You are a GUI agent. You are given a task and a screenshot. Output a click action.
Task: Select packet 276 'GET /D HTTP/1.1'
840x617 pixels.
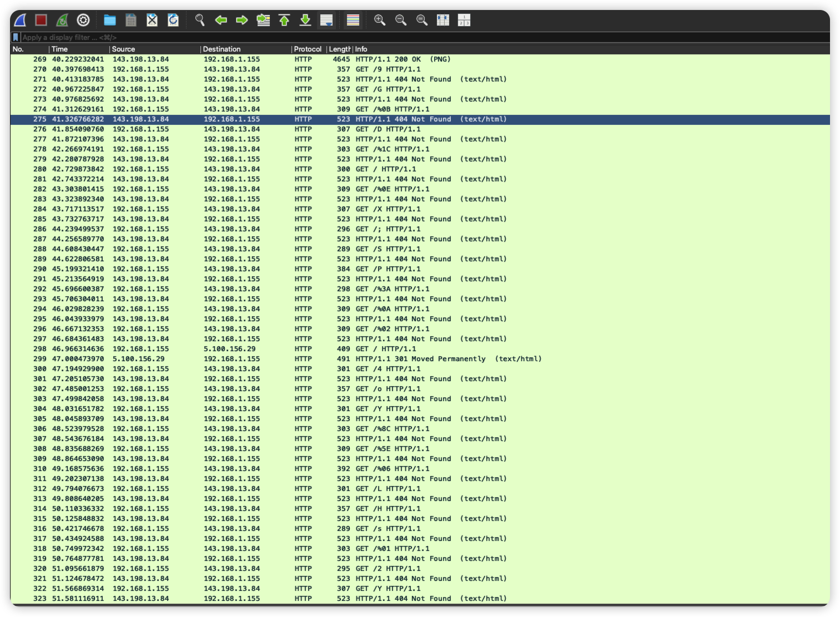420,129
